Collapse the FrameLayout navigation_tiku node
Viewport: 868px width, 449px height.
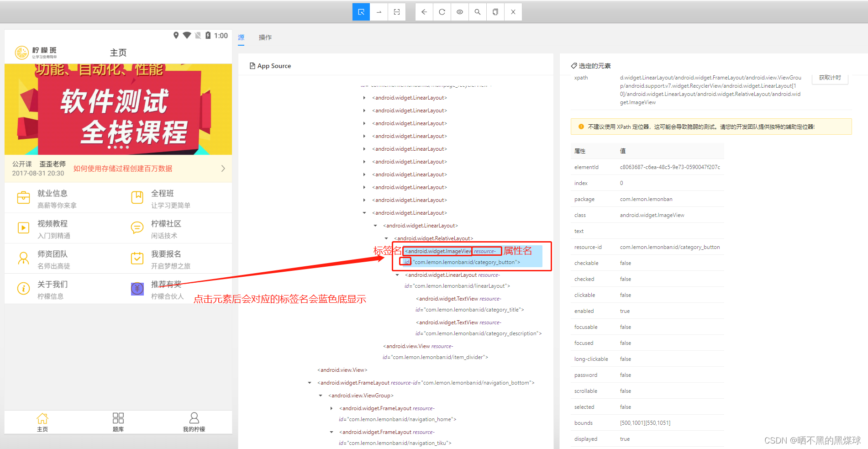coord(331,432)
